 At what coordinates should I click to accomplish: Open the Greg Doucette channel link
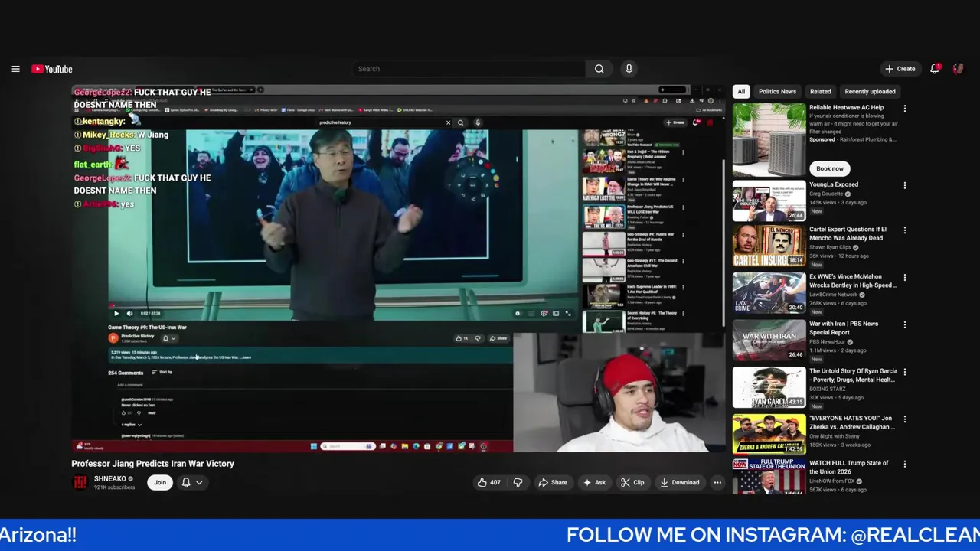tap(825, 194)
